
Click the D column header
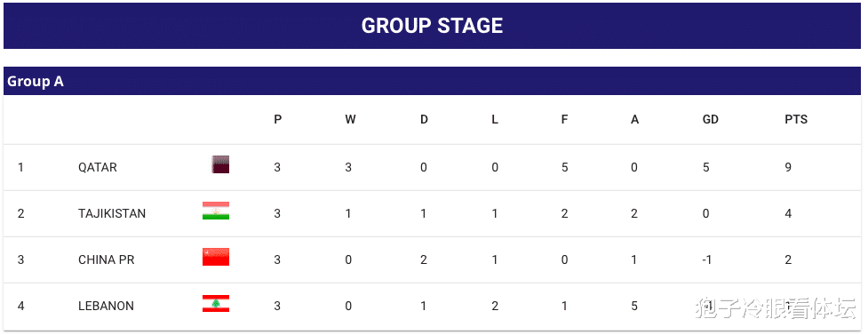pos(424,119)
